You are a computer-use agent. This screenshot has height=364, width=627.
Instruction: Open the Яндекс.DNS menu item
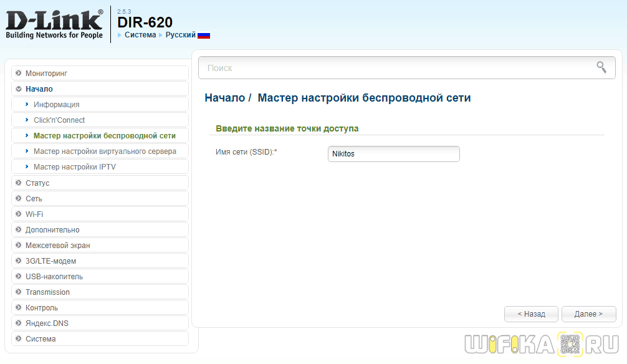[x=100, y=323]
